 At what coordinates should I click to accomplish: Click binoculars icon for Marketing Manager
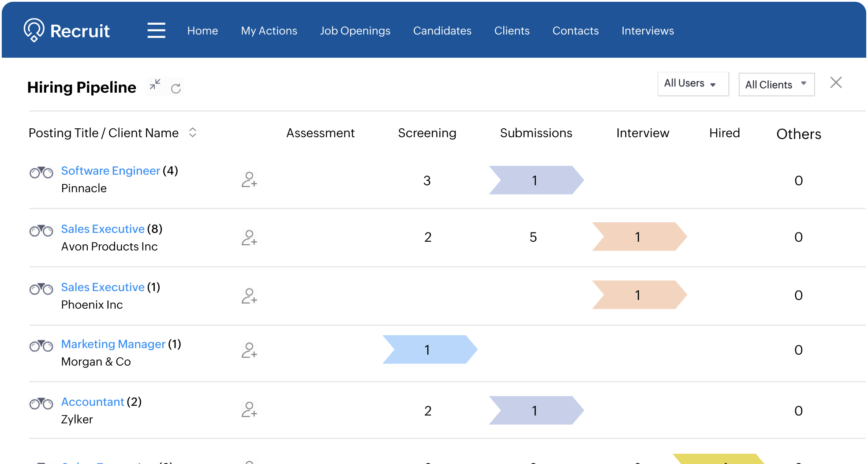41,346
